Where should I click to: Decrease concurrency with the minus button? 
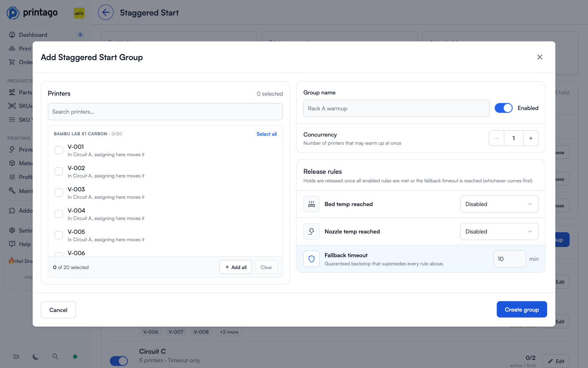pos(497,138)
